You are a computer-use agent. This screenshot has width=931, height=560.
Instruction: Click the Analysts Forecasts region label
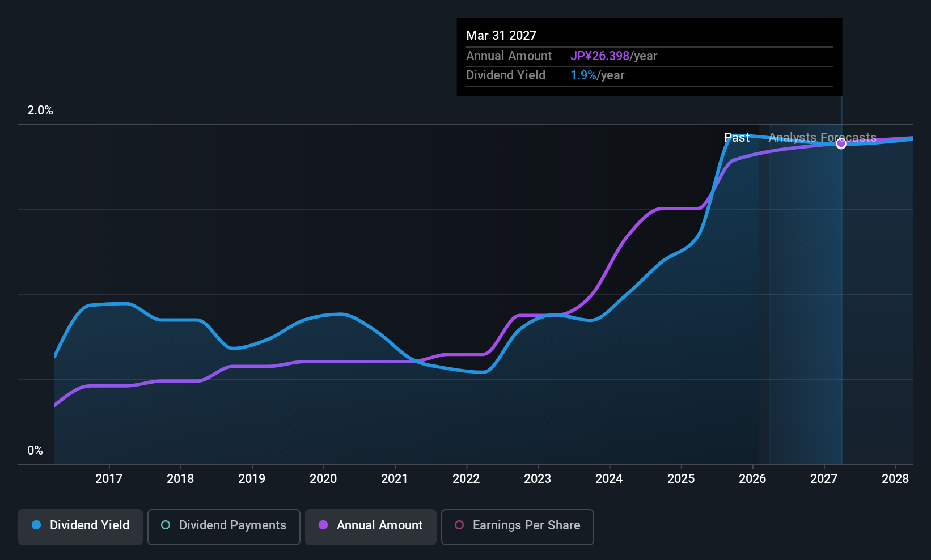point(822,138)
